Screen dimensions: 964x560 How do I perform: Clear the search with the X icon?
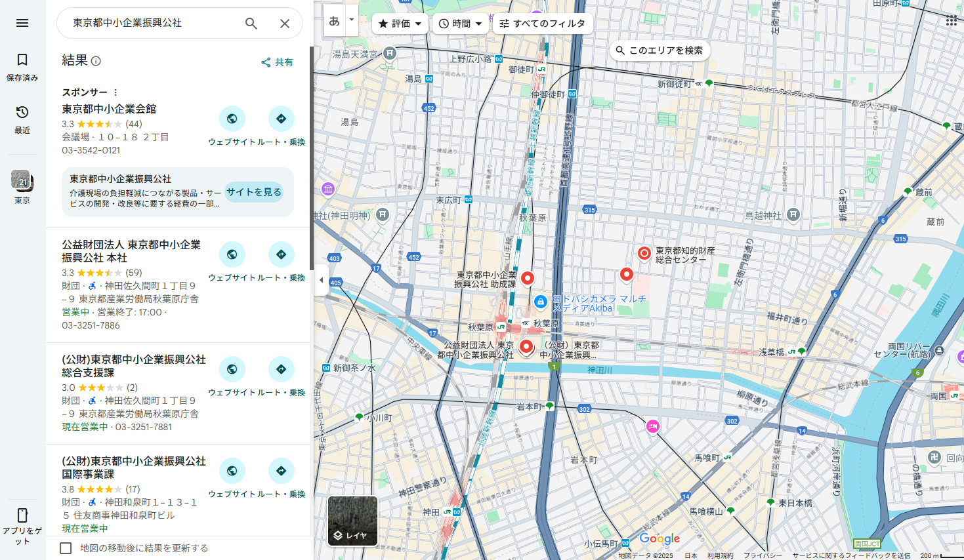coord(285,23)
